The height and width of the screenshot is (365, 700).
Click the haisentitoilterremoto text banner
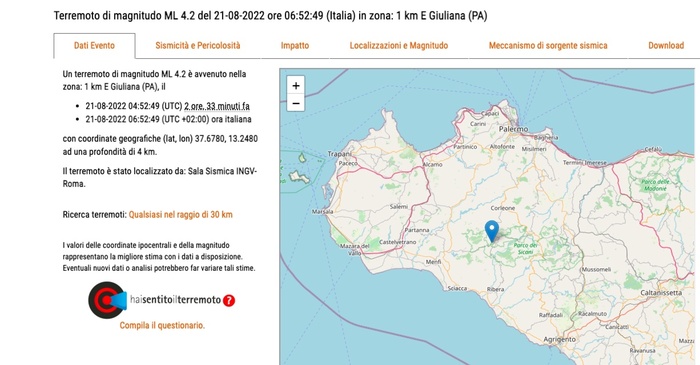click(175, 300)
